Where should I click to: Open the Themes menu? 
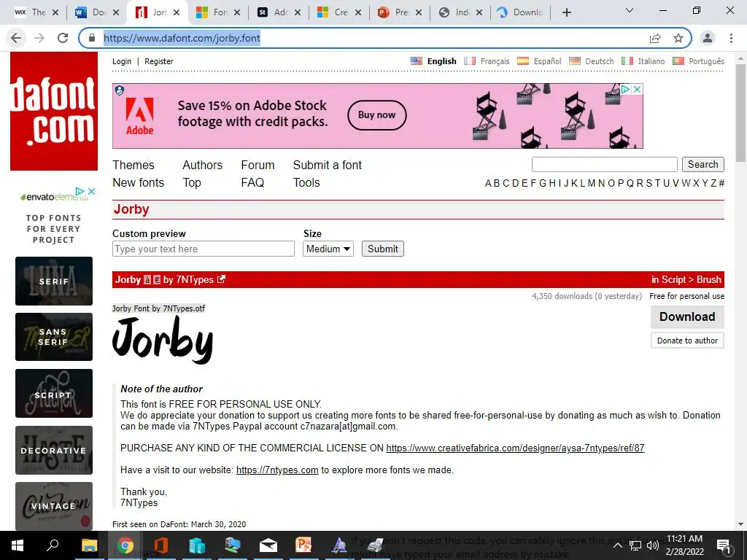(133, 166)
